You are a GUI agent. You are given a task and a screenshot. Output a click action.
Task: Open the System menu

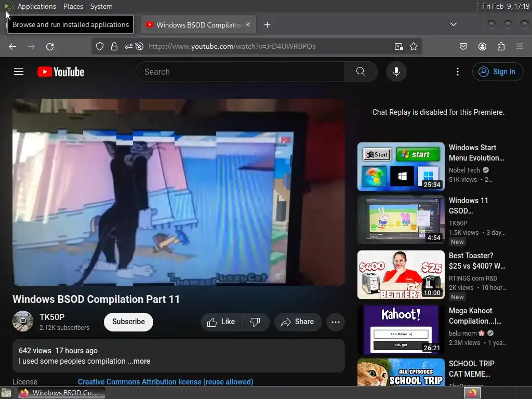101,6
